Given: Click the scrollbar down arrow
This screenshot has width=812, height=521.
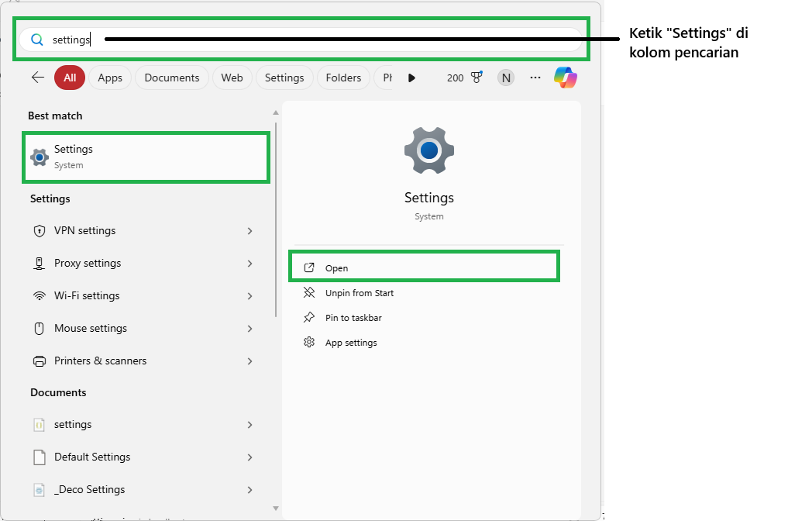Looking at the screenshot, I should point(276,509).
